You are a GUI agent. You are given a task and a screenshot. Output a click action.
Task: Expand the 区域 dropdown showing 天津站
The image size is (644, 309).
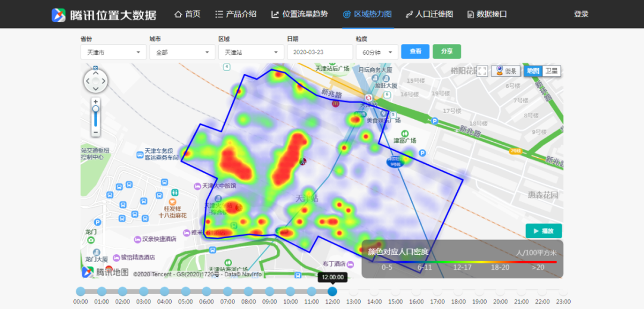252,52
